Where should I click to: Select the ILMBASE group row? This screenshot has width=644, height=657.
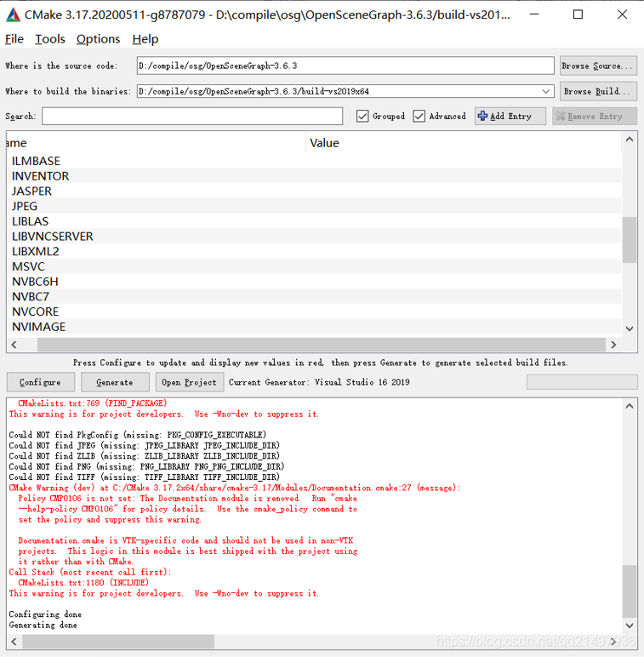click(314, 161)
